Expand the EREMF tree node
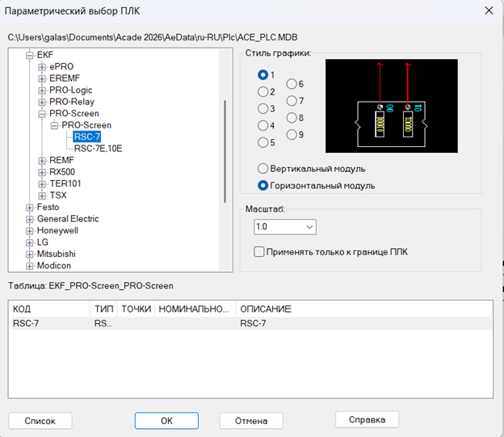 [x=42, y=78]
